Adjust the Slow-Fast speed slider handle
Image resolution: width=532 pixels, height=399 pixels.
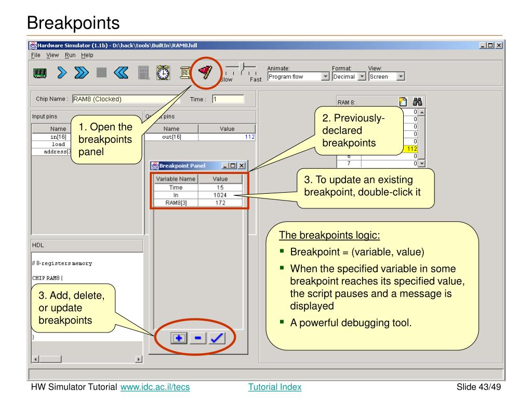click(x=243, y=68)
